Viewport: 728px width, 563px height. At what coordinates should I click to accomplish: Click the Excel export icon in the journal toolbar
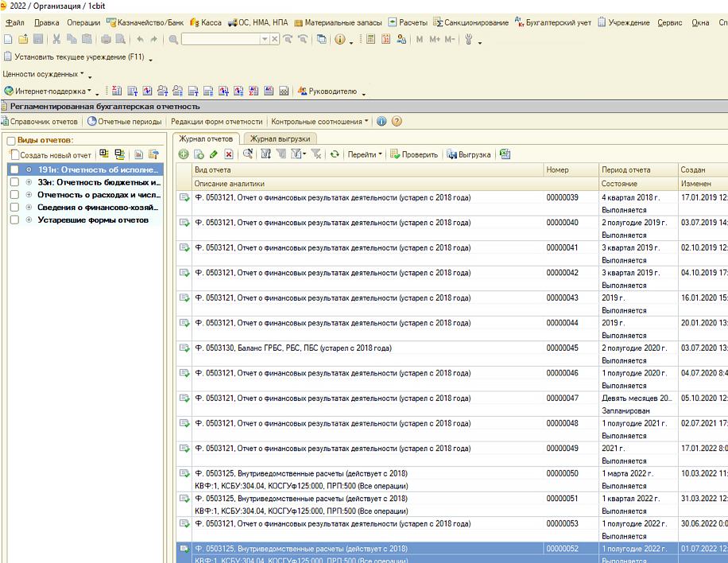[505, 154]
